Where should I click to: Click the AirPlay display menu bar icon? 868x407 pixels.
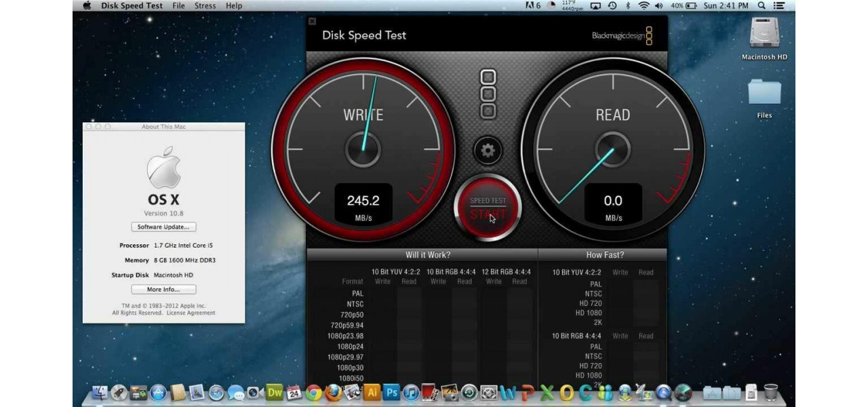coord(596,5)
